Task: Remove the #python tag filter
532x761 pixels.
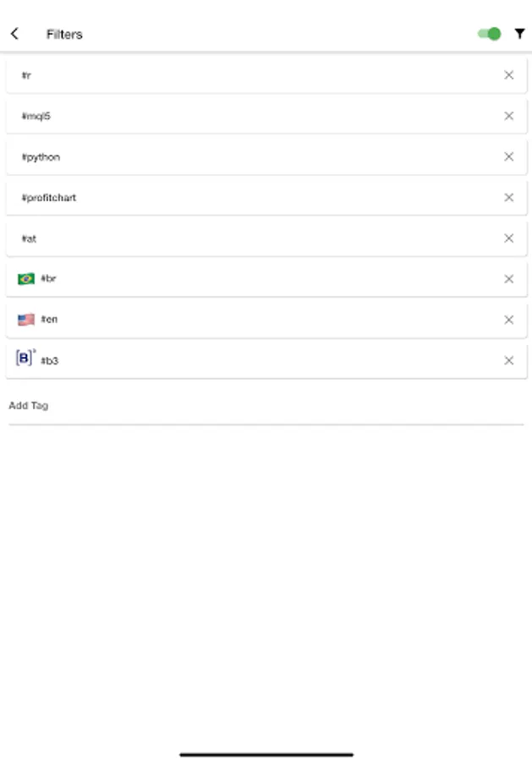Action: pyautogui.click(x=509, y=156)
